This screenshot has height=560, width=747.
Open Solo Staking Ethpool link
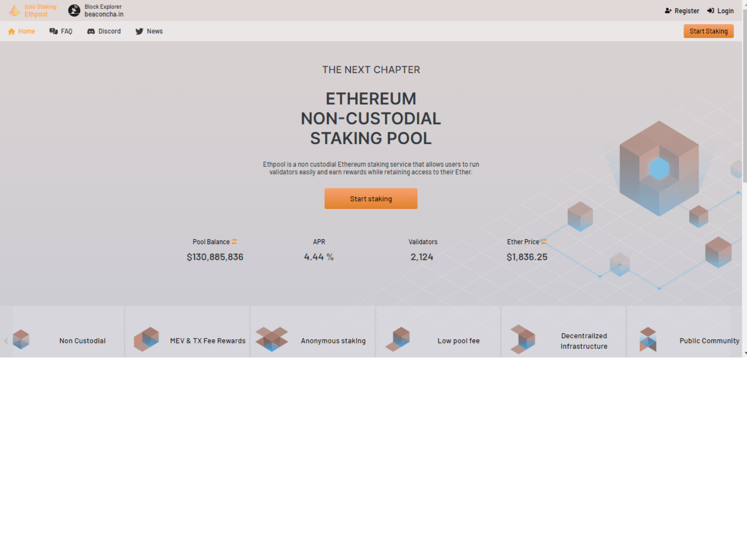33,10
